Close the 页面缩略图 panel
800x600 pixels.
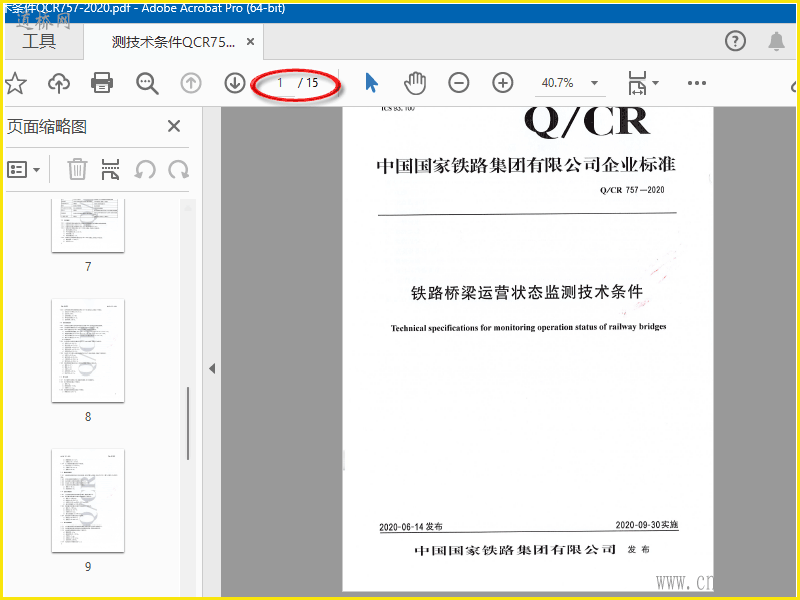click(x=174, y=126)
